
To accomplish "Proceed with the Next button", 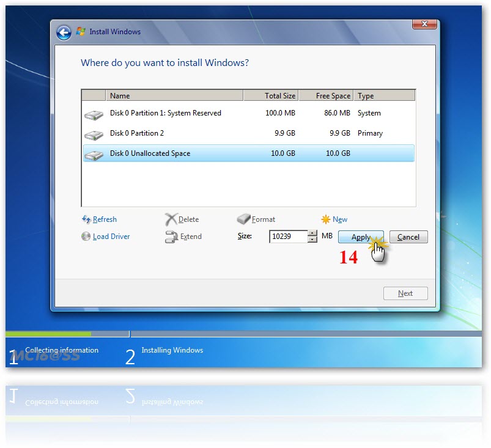I will [x=405, y=293].
